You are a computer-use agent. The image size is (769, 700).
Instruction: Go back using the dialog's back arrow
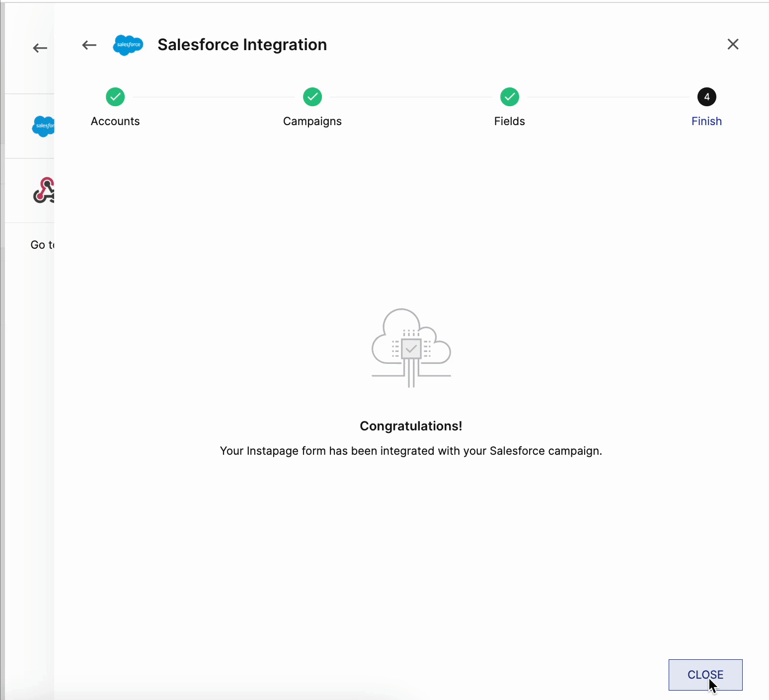tap(89, 45)
